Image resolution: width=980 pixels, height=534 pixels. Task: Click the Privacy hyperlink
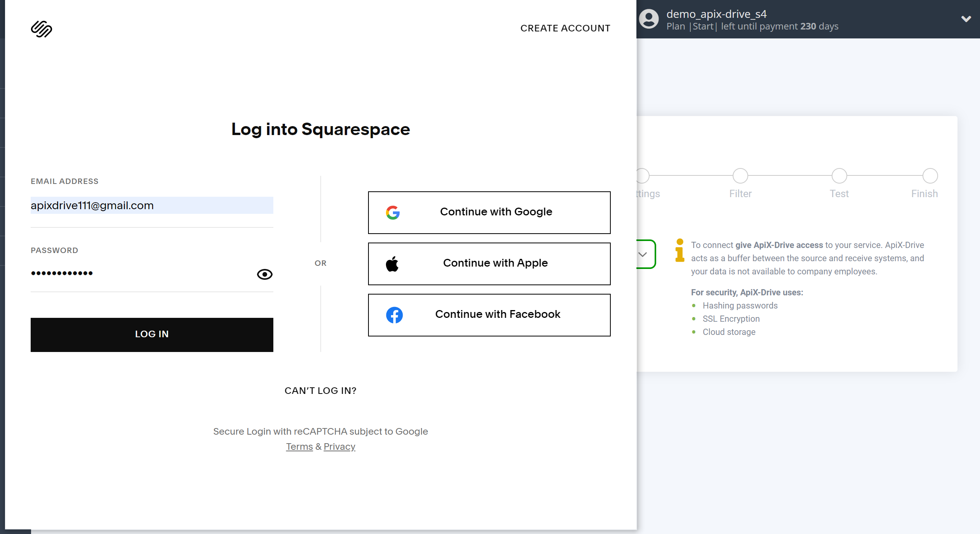(339, 447)
